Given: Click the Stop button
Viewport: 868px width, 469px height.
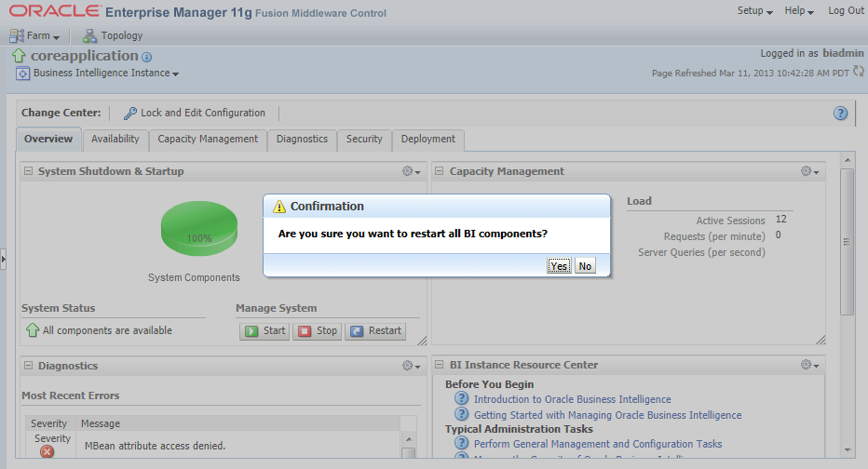Looking at the screenshot, I should [x=318, y=331].
